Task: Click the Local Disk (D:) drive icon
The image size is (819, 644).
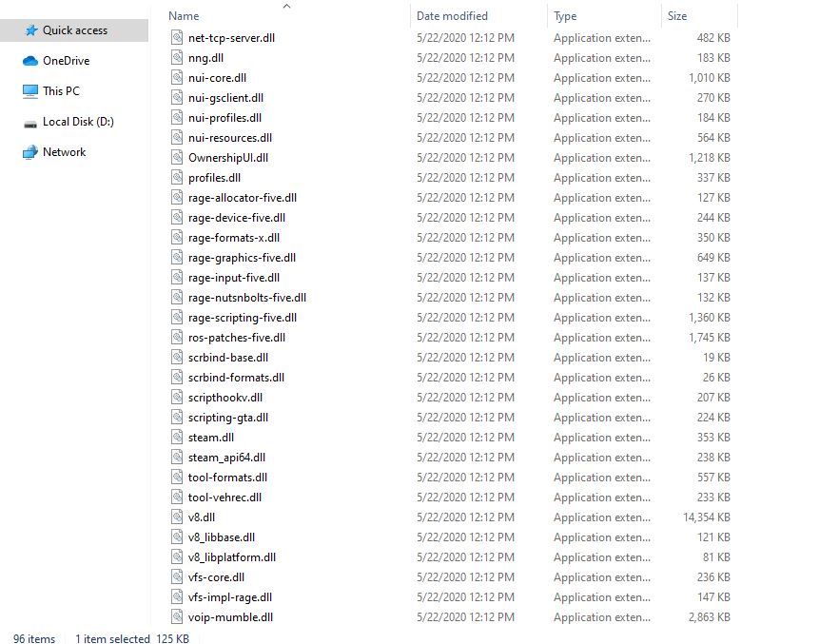Action: (30, 124)
